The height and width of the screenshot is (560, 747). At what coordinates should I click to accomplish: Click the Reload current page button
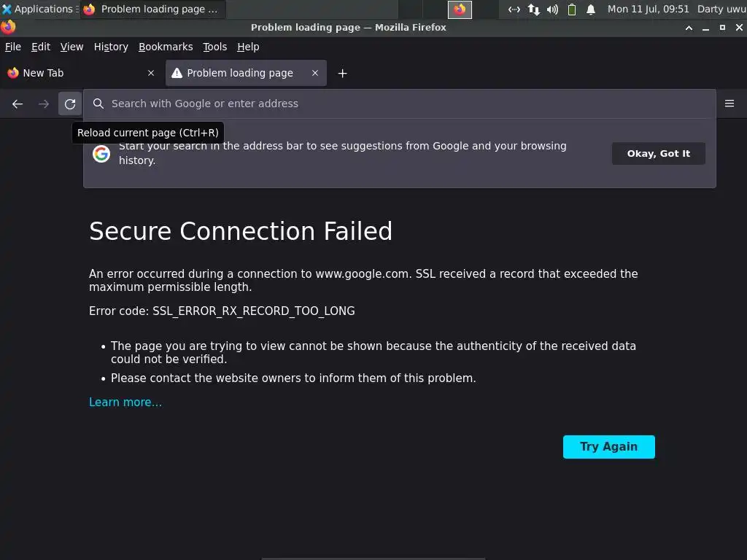pyautogui.click(x=70, y=104)
